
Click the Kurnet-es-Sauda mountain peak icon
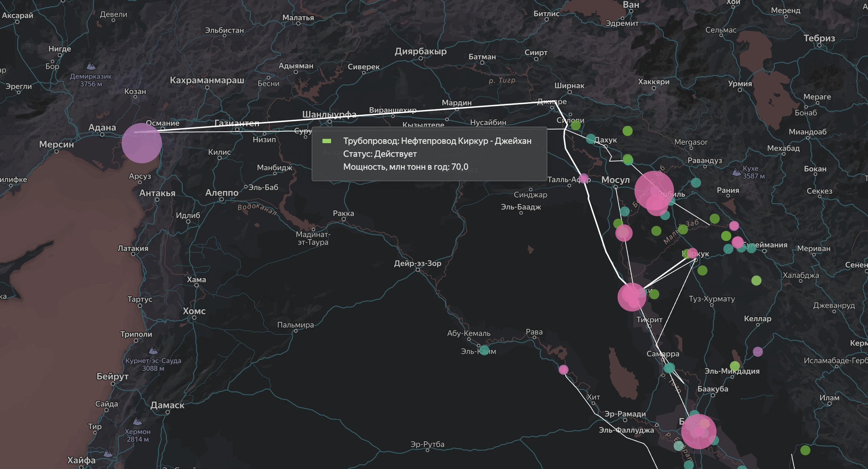(x=153, y=350)
